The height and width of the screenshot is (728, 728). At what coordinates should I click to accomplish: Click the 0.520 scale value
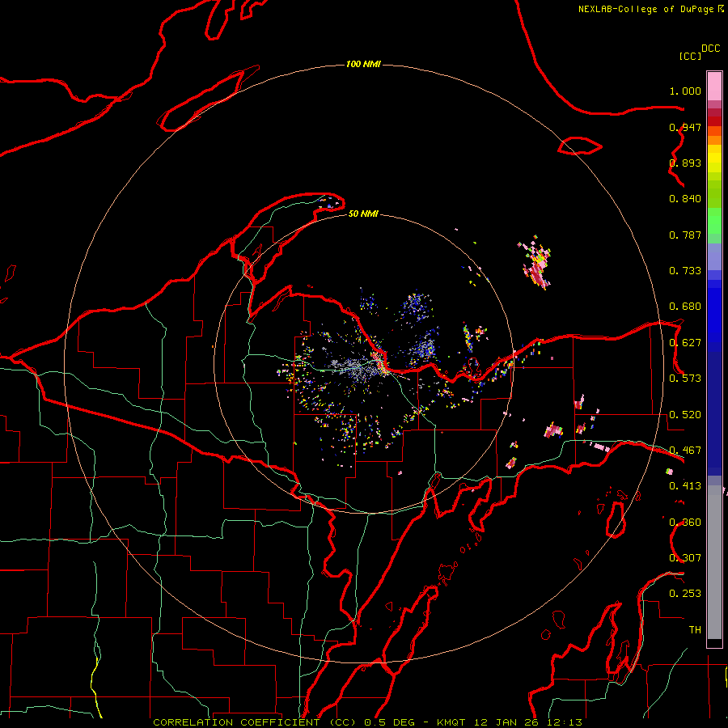pyautogui.click(x=685, y=415)
